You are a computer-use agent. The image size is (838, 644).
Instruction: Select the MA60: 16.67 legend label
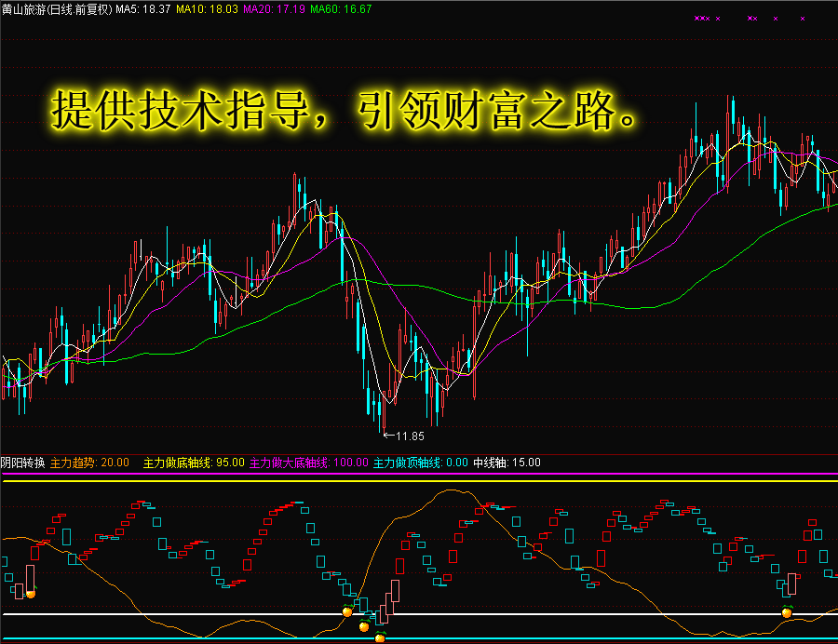point(341,9)
